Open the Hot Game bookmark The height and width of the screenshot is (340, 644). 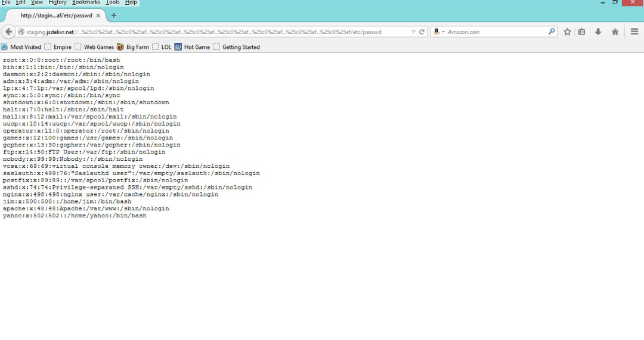pos(192,47)
